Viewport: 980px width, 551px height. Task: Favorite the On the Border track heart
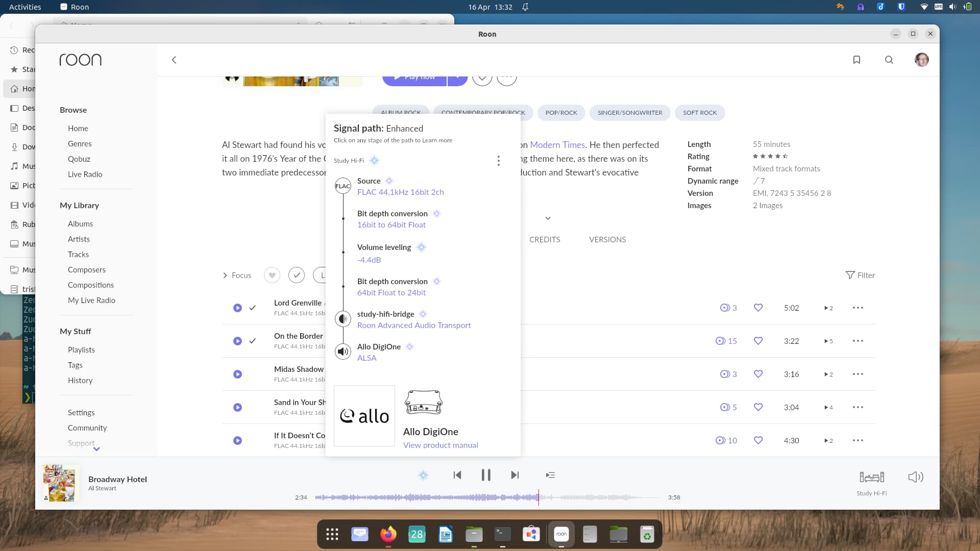[x=758, y=341]
